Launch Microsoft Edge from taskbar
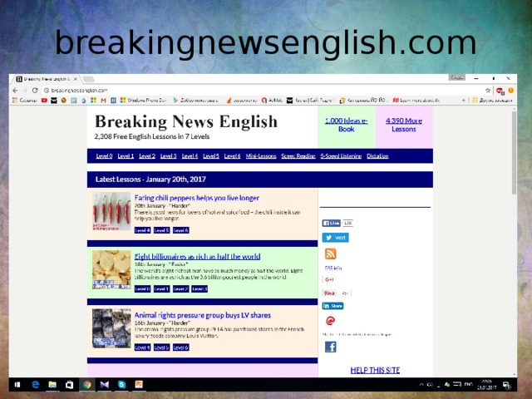The height and width of the screenshot is (399, 532). pos(35,385)
